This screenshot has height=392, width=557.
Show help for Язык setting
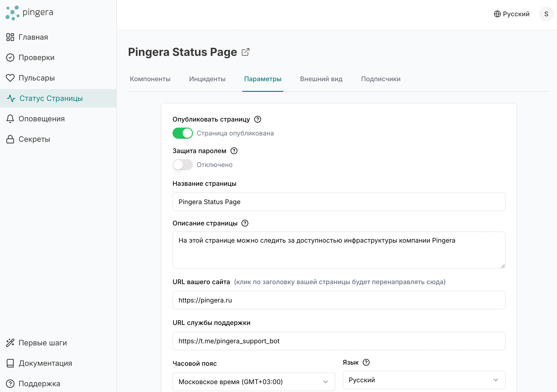366,362
